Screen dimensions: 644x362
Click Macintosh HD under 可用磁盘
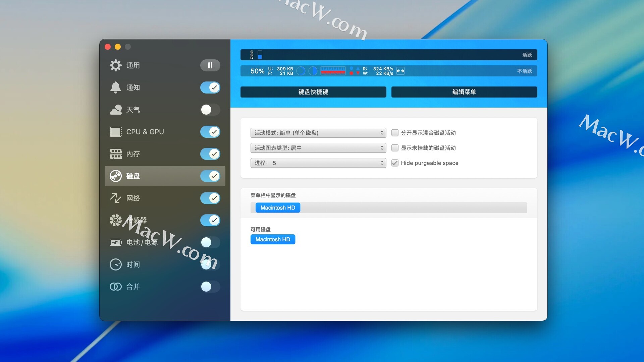pos(273,239)
